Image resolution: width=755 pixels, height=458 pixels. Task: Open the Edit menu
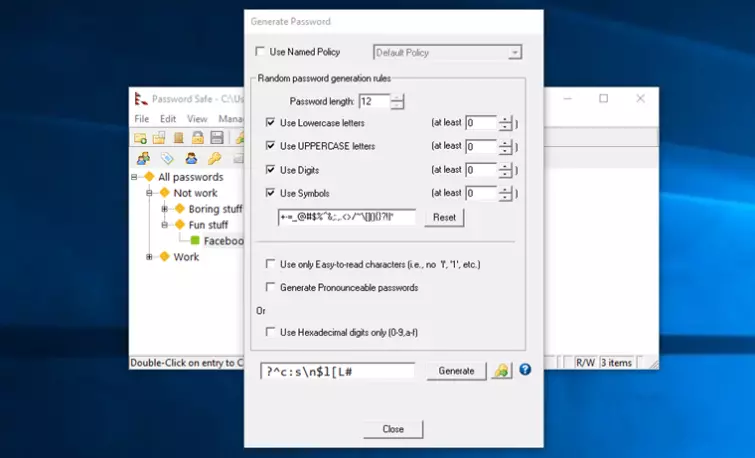pos(168,119)
